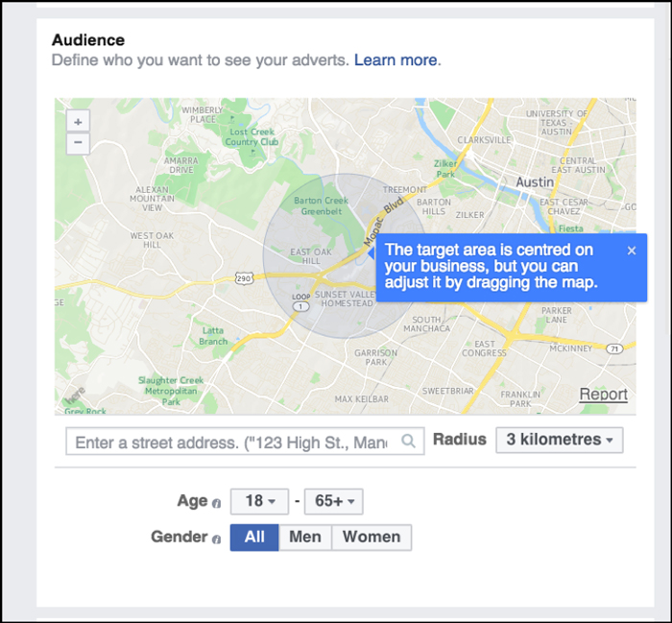Click the Lost Creek Country Club label
The height and width of the screenshot is (623, 672).
[252, 137]
